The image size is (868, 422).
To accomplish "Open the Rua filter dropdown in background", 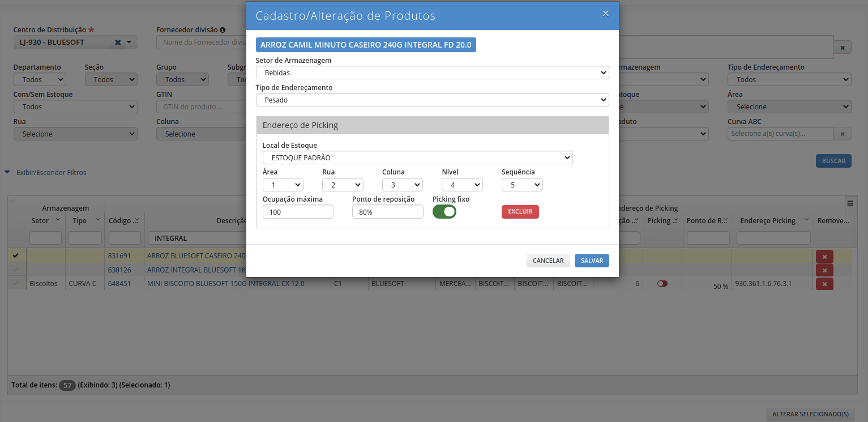I will pos(75,134).
